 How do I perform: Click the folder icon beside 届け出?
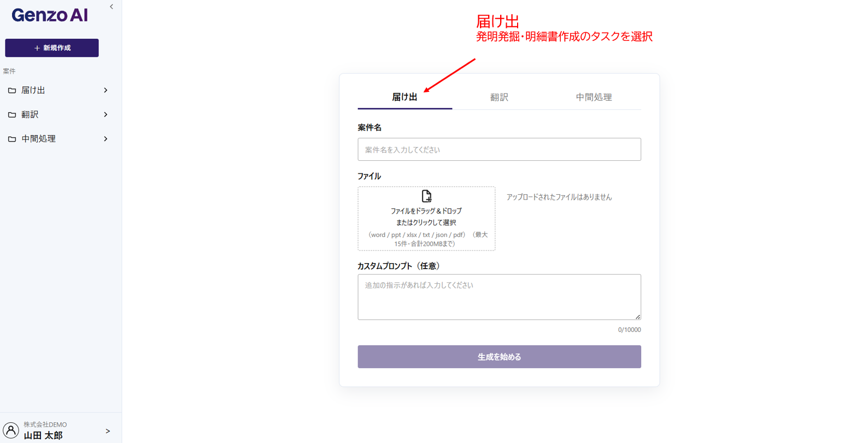coord(12,90)
